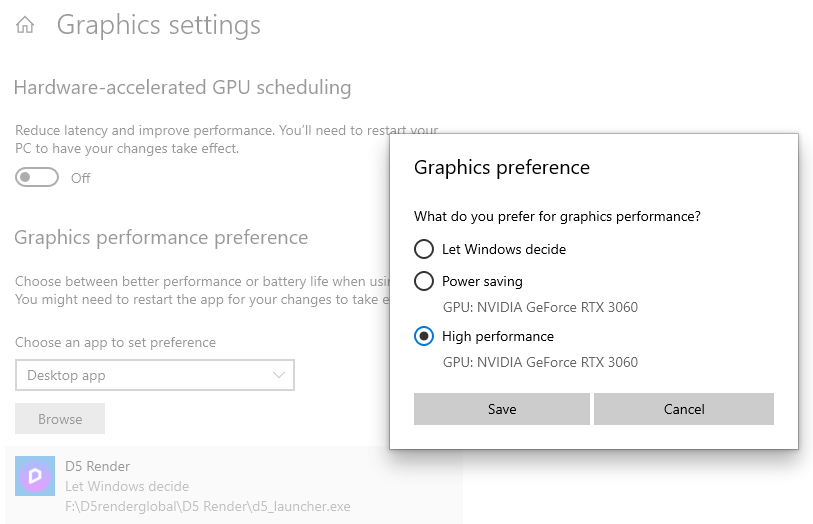Click GPU text under High performance option
This screenshot has width=813, height=524.
pos(540,362)
